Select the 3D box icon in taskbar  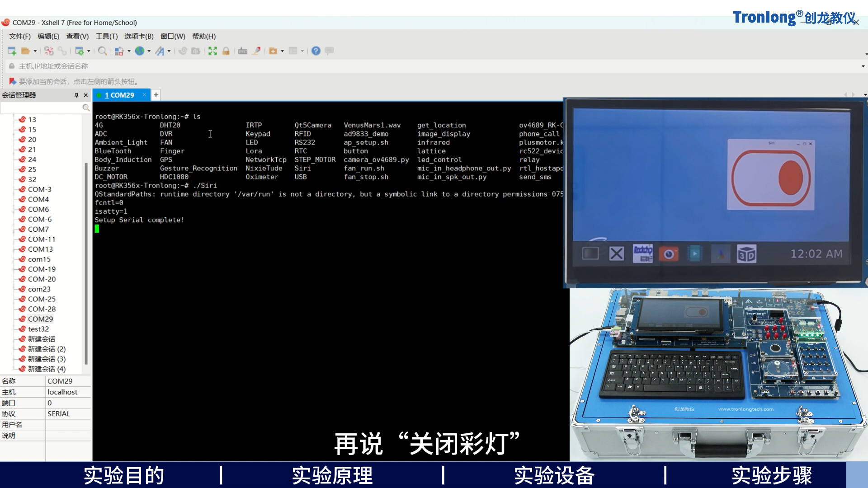click(x=746, y=254)
